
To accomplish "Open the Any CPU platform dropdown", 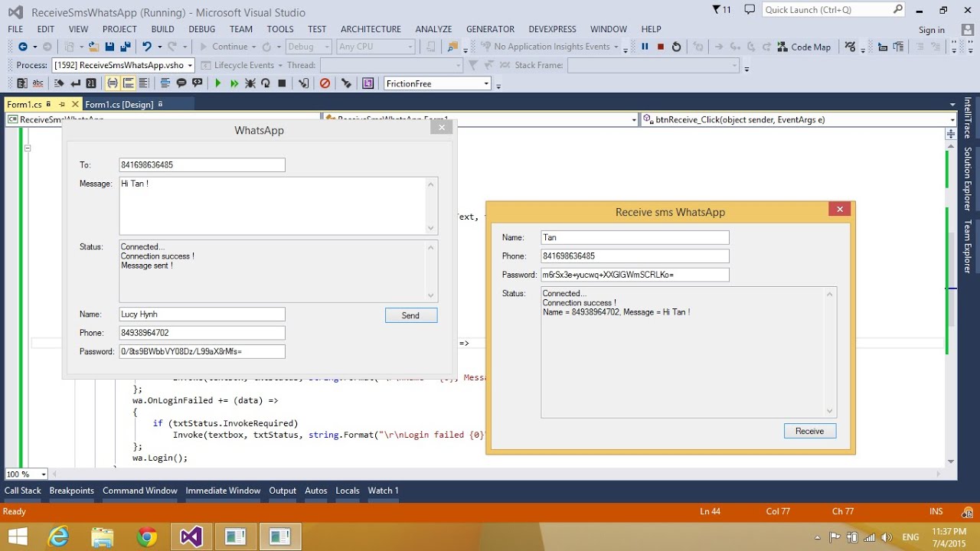I will (376, 47).
